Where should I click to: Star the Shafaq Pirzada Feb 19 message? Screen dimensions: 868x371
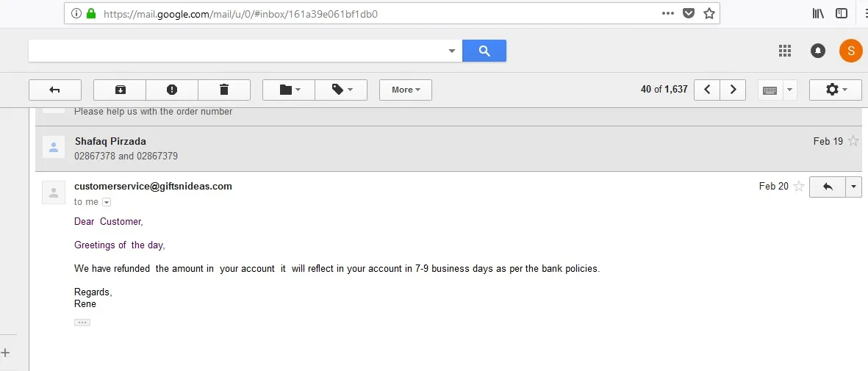853,141
